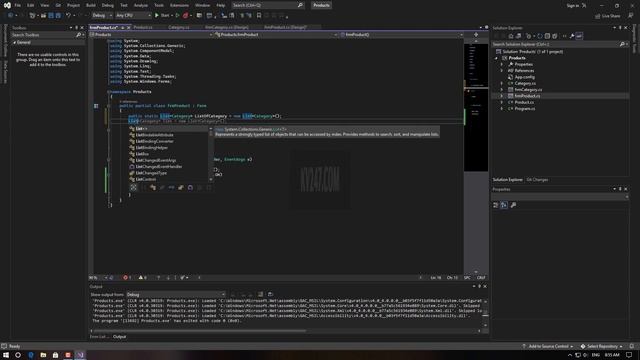
Task: Open the Build menu
Action: [x=91, y=5]
